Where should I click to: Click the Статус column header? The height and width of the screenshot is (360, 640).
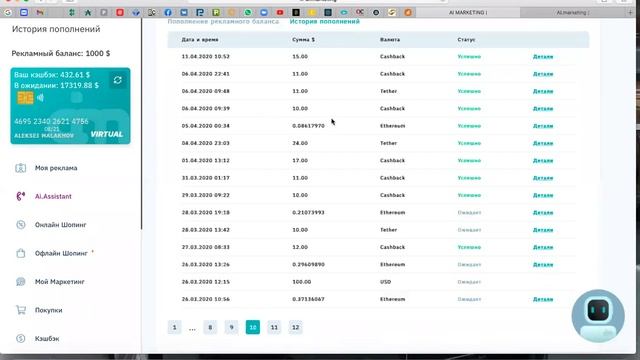coord(466,40)
